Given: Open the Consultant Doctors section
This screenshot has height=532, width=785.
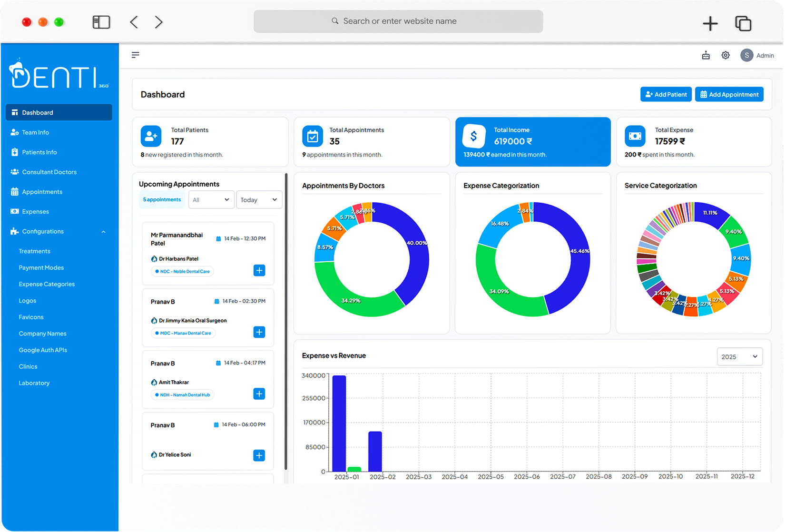Looking at the screenshot, I should click(49, 172).
